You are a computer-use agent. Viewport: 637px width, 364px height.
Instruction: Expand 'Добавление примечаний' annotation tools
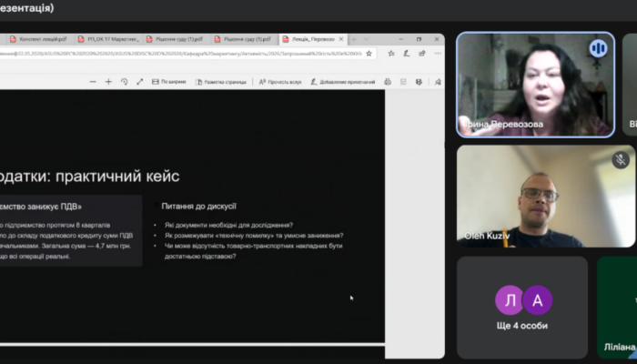(342, 82)
